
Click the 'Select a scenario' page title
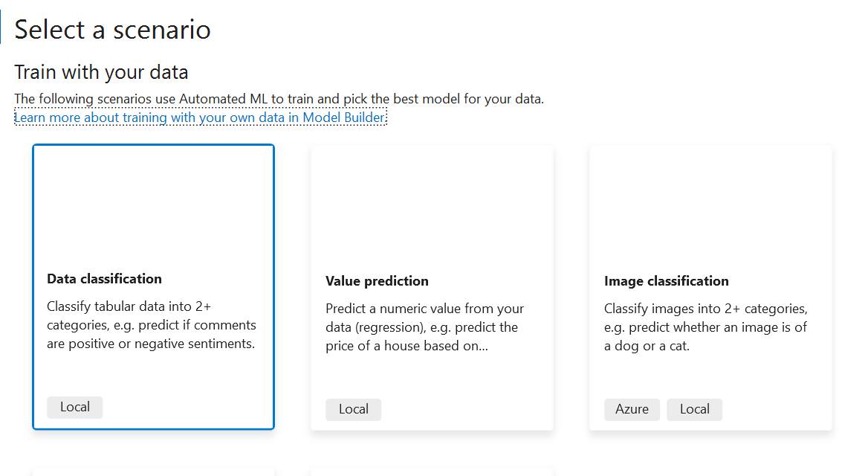[112, 30]
